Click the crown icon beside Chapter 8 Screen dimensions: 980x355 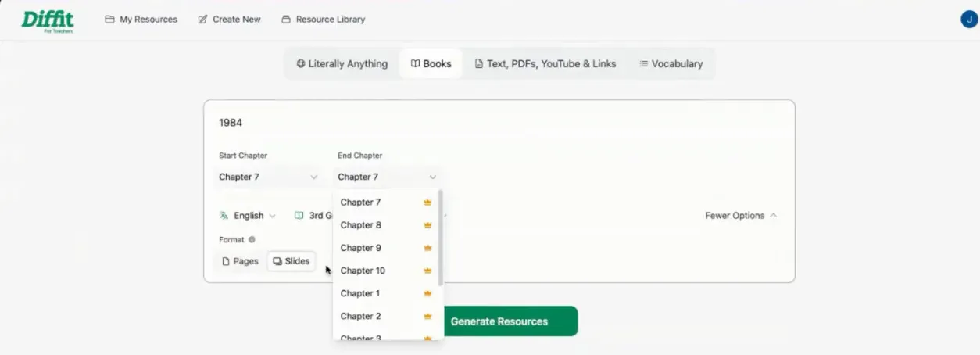427,225
